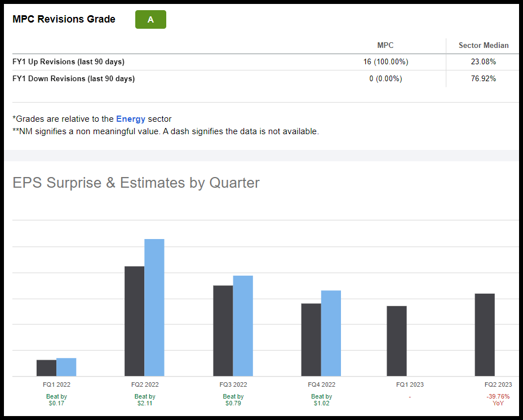Click the Beat by $0.79 label
Viewport: 523px width, 420px height.
coord(233,400)
